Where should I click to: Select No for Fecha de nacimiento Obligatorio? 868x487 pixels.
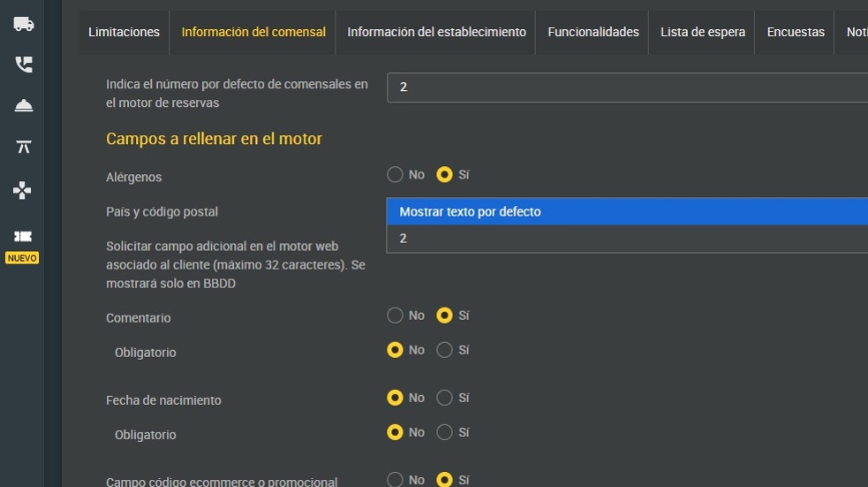396,432
